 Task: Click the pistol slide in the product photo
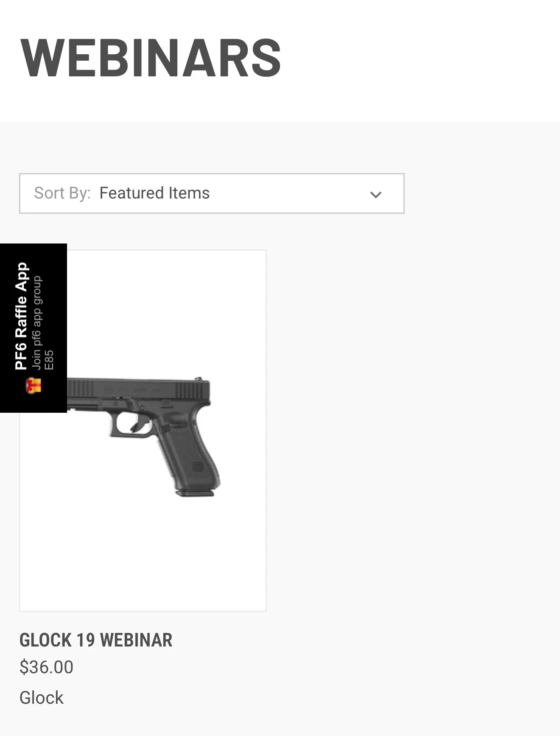click(140, 388)
